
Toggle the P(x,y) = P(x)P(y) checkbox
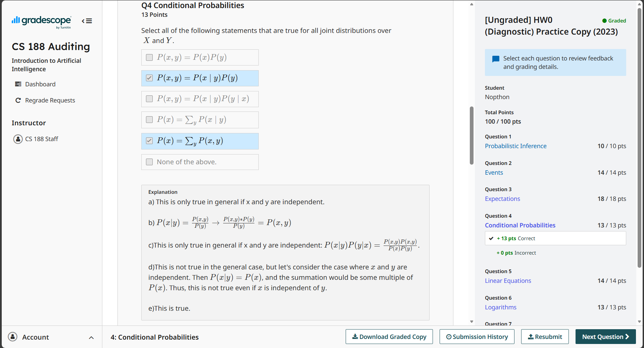149,57
